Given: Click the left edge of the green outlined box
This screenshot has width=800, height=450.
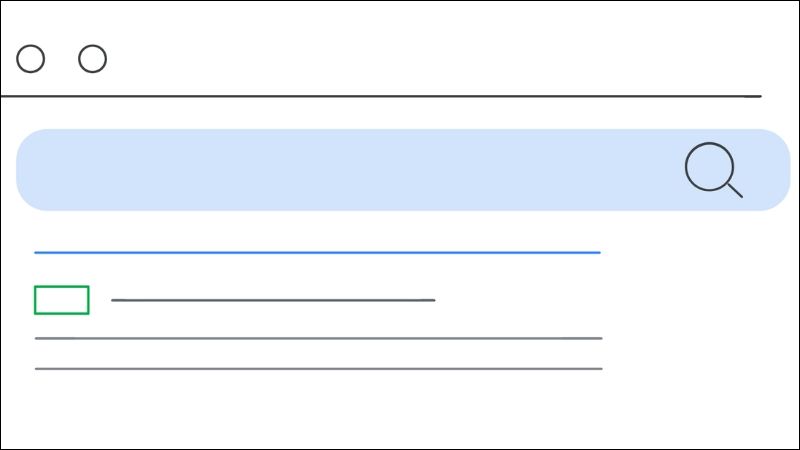Looking at the screenshot, I should tap(35, 300).
